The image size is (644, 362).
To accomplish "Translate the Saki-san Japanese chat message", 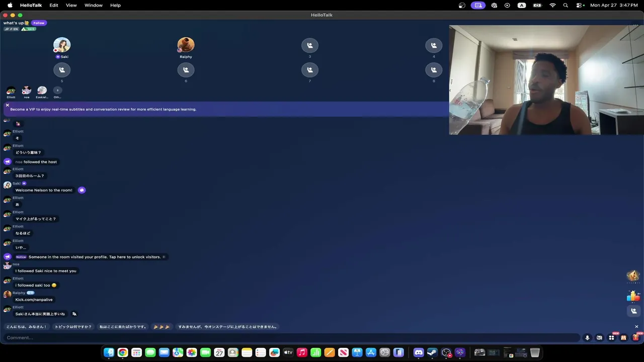I will [x=74, y=314].
